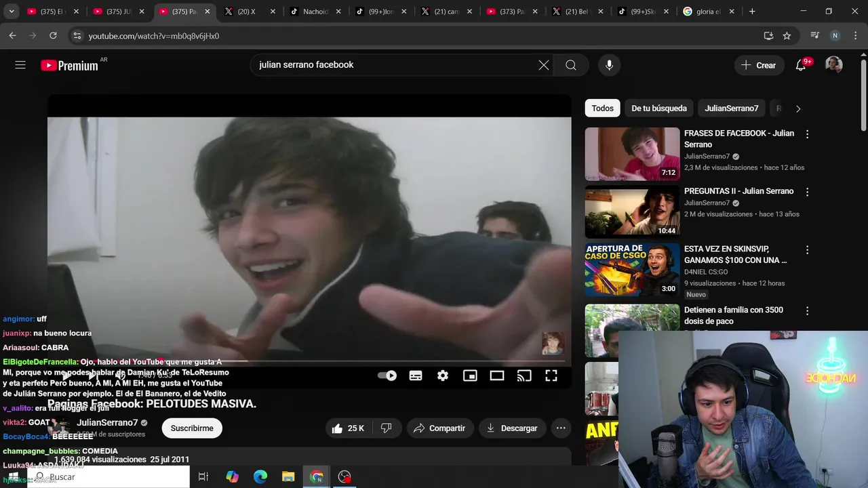The height and width of the screenshot is (488, 868).
Task: Open the 'APERTURA DE CASO DE CSGO' thumbnail
Action: [632, 270]
